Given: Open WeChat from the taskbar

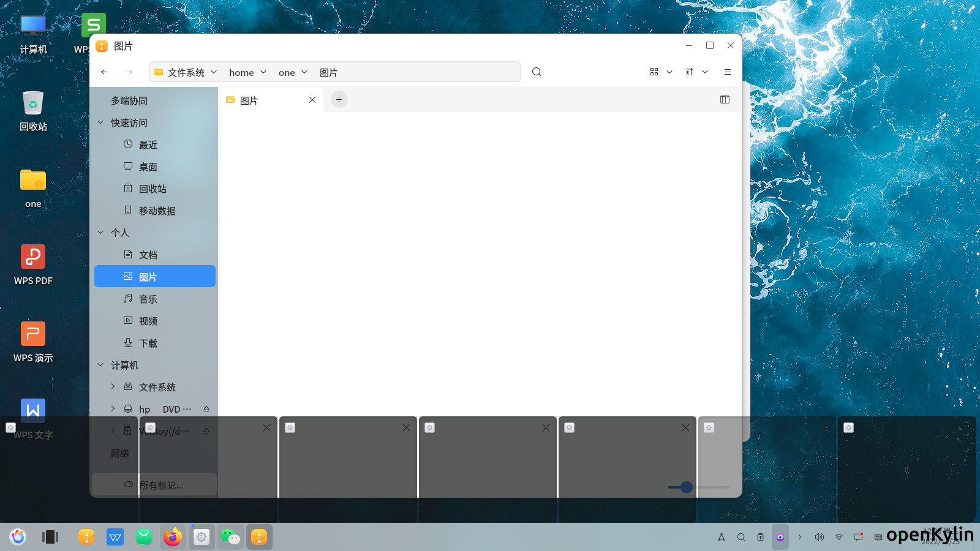Looking at the screenshot, I should [230, 537].
